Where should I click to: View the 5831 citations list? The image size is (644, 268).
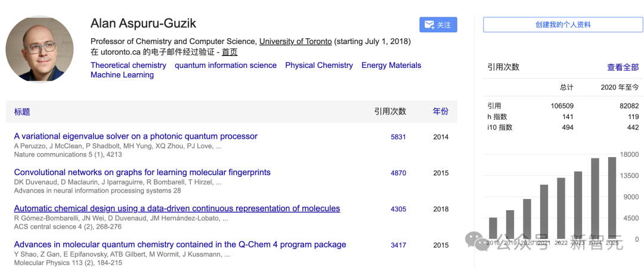point(398,137)
